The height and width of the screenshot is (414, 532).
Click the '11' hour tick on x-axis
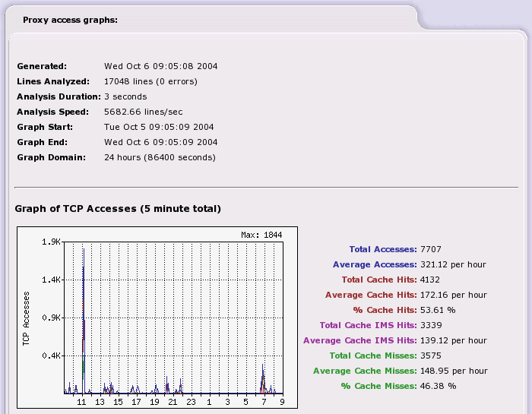point(81,402)
